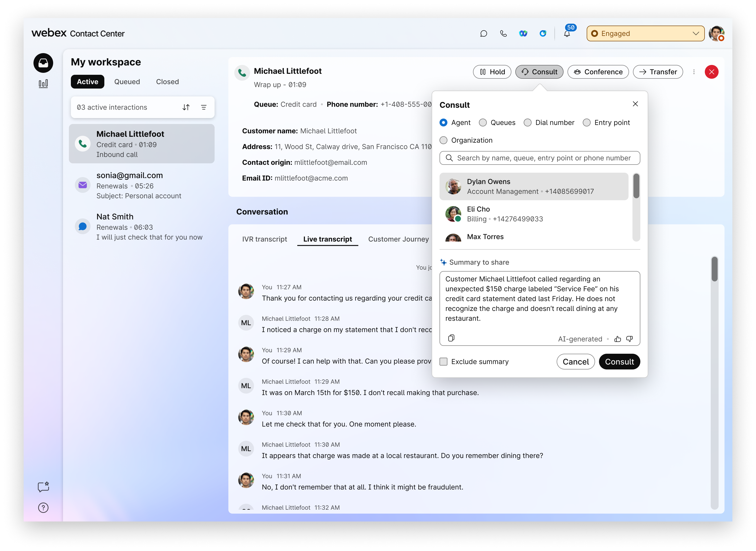Open the filter icon in active interactions

point(204,107)
